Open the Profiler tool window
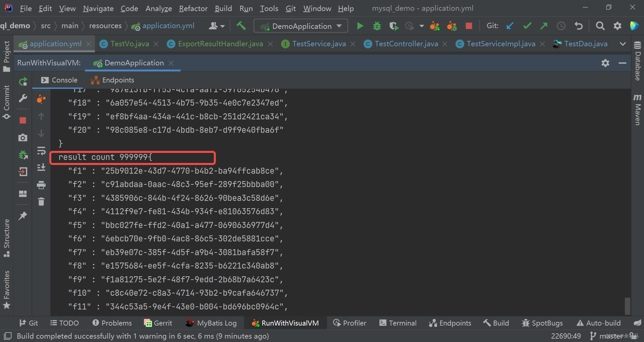 (350, 323)
